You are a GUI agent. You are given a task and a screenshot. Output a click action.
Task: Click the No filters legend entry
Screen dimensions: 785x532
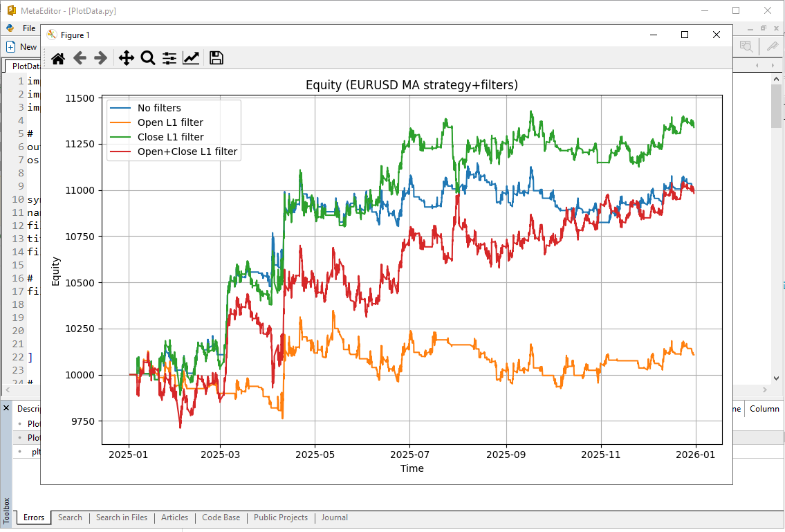(x=159, y=108)
